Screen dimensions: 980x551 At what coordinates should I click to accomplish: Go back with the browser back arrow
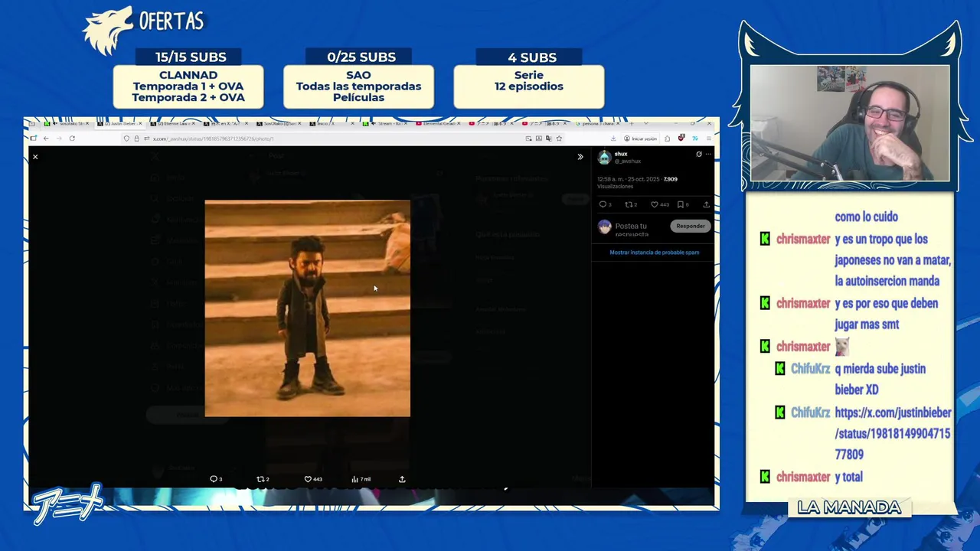coord(46,139)
